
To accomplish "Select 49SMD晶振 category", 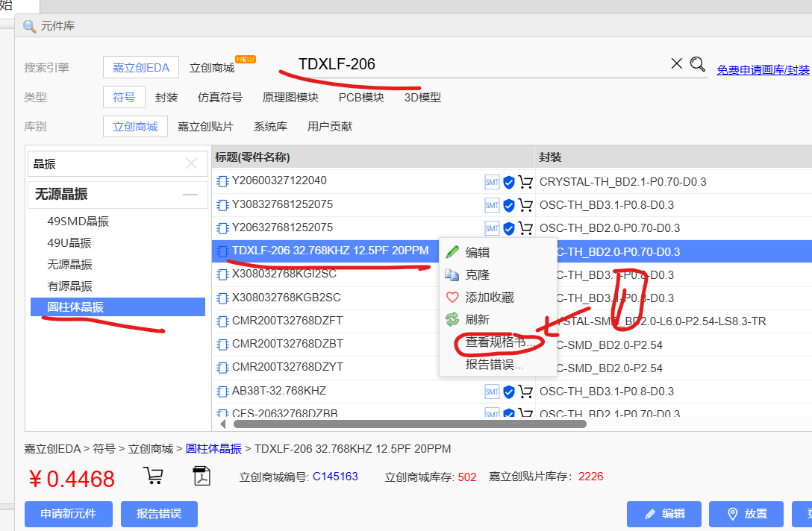I will [x=78, y=221].
